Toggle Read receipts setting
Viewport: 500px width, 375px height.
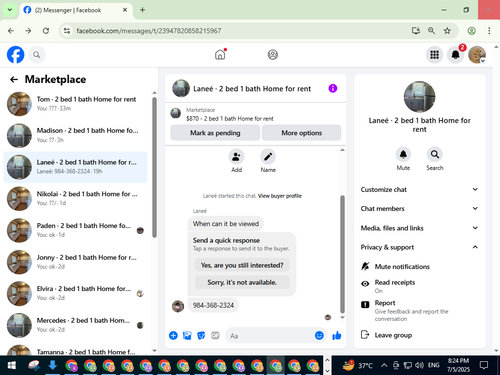pyautogui.click(x=388, y=286)
